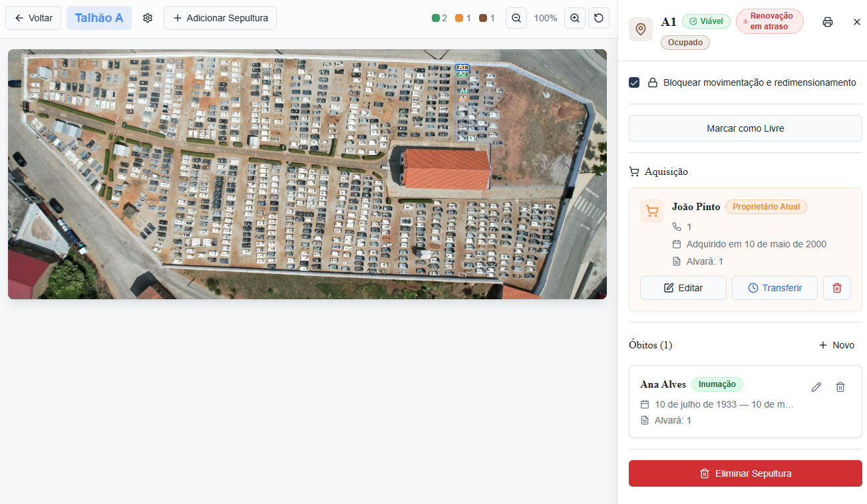
Task: Transfer ownership with Transferir button
Action: click(775, 288)
